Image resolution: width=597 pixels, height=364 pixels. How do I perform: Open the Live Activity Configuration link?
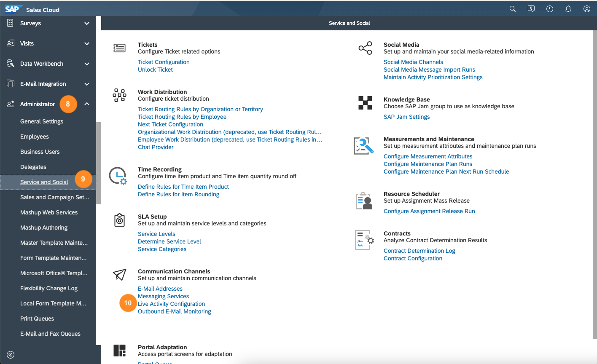171,304
